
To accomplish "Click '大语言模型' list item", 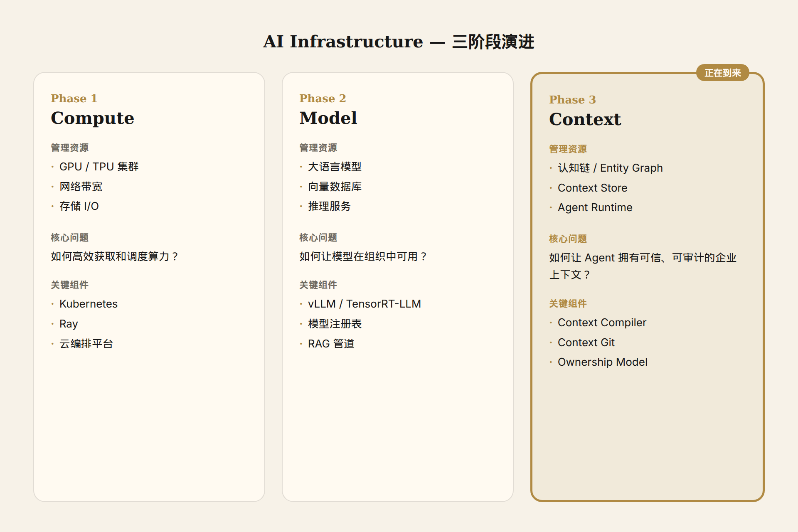I will (335, 167).
